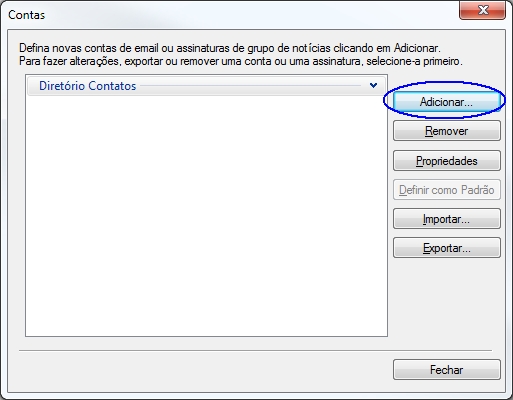
Task: Open account Propriedades
Action: [x=447, y=161]
